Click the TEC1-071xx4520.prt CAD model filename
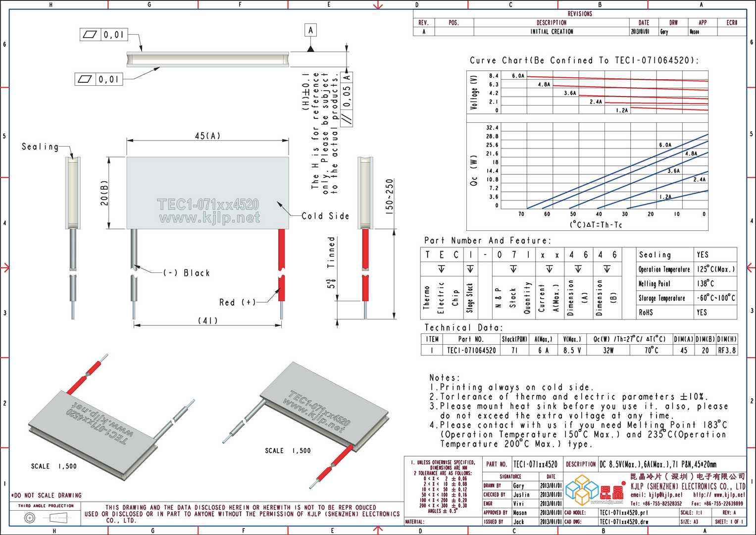 [623, 513]
